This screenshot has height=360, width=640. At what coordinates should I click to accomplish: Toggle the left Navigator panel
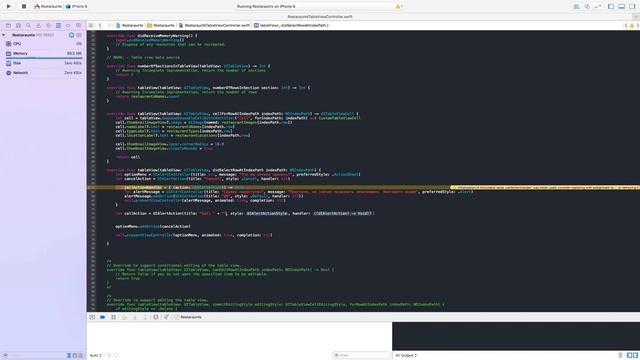pyautogui.click(x=611, y=7)
